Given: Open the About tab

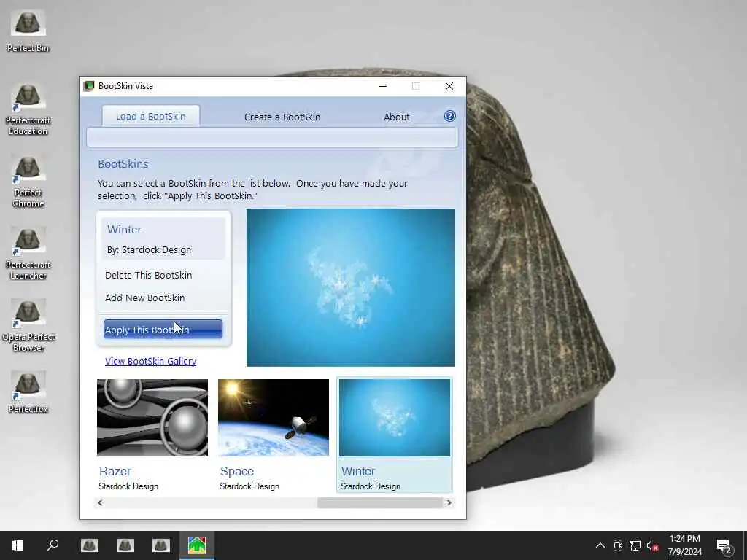Looking at the screenshot, I should click(396, 117).
